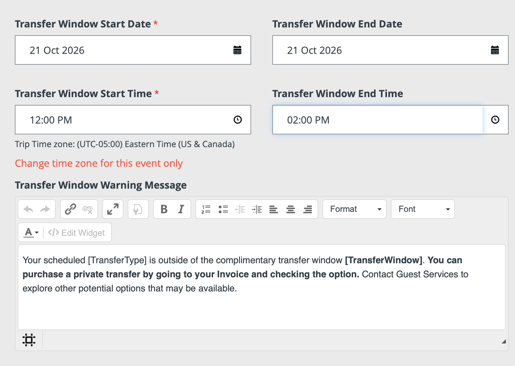Open the Format dropdown
This screenshot has width=515, height=366.
354,209
